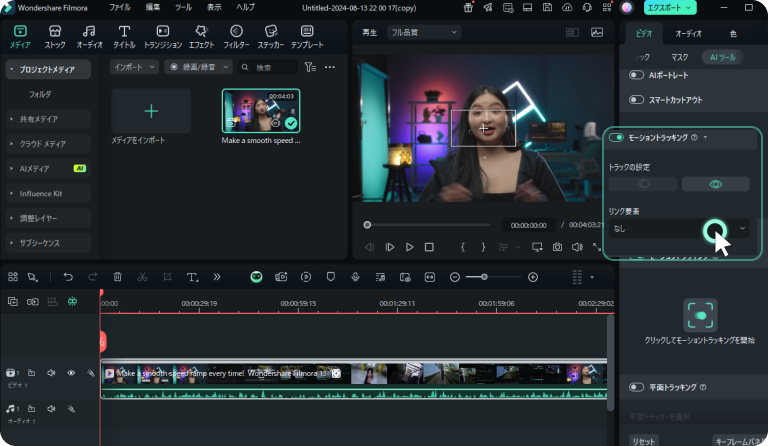Viewport: 768px width, 446px height.
Task: Click the エクスポート button
Action: pos(669,7)
